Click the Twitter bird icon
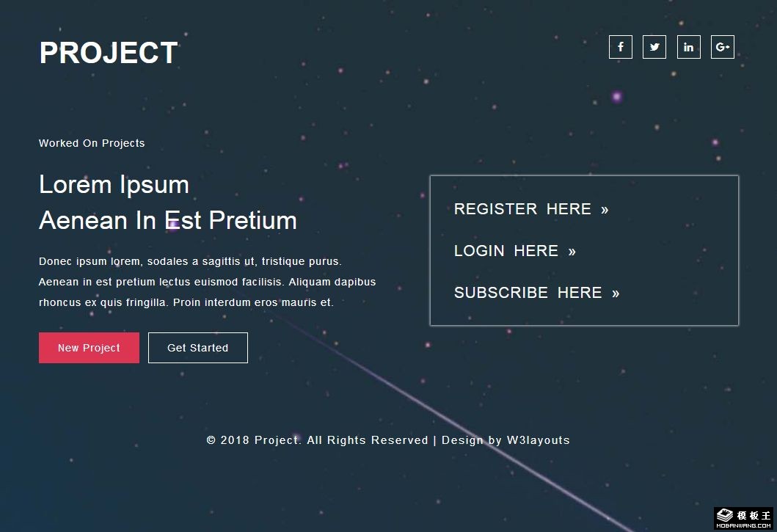 [x=654, y=47]
